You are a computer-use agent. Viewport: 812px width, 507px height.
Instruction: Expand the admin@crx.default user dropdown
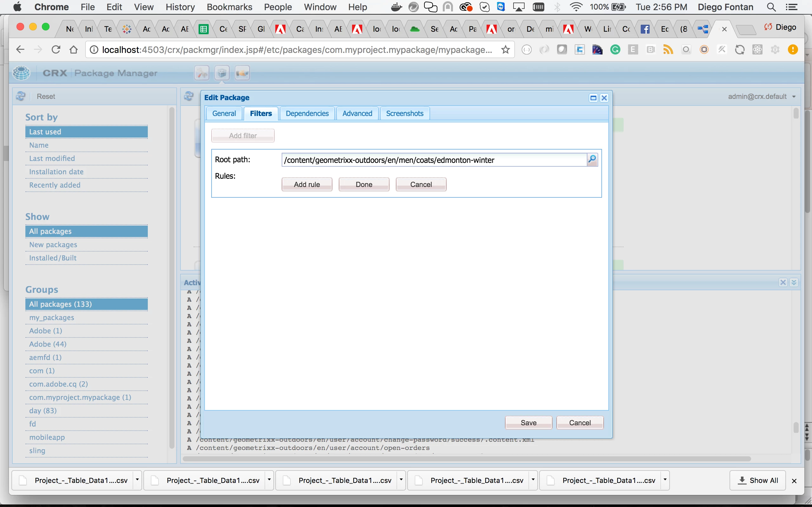coord(794,97)
